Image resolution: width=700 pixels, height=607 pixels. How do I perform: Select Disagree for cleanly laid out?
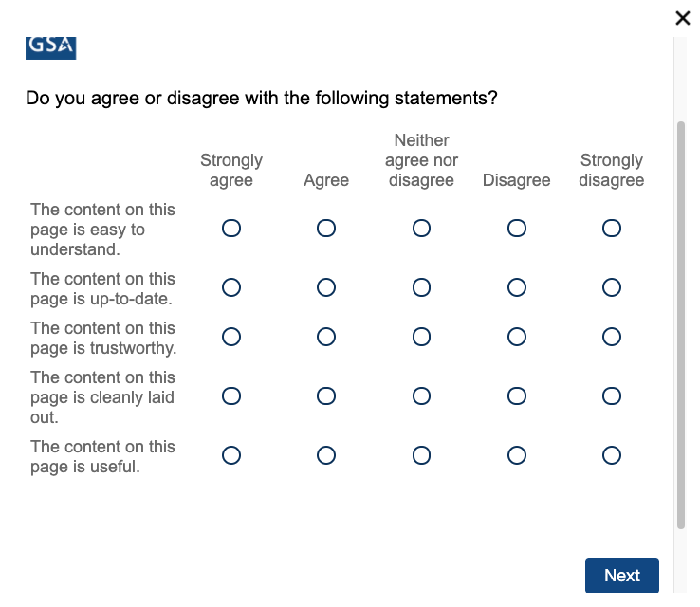pyautogui.click(x=517, y=395)
